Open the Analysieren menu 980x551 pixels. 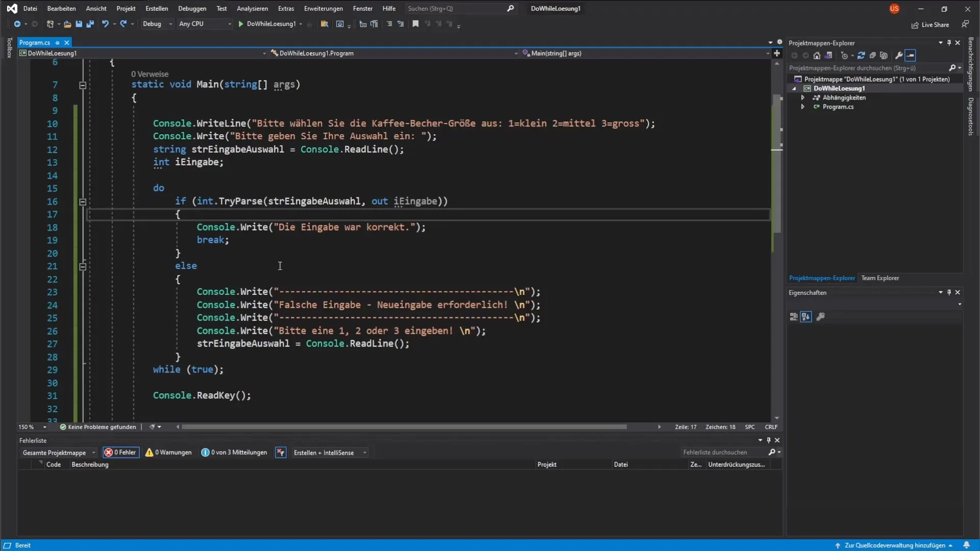point(252,9)
